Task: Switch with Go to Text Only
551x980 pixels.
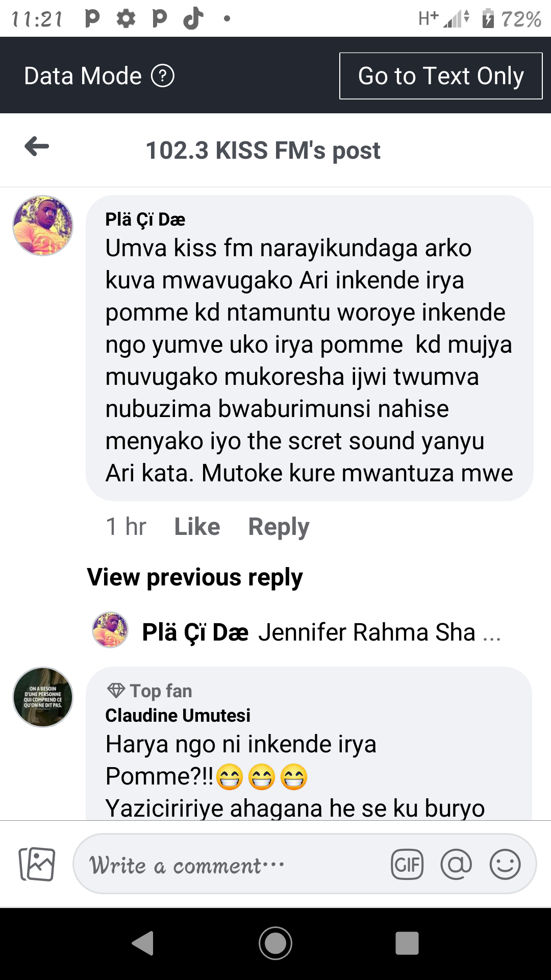Action: pos(441,76)
